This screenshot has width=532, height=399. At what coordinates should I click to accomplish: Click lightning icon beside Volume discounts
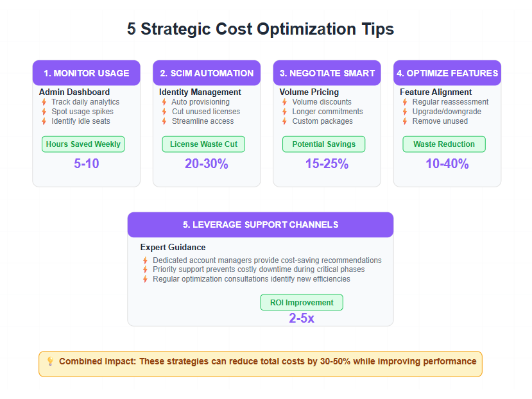[285, 102]
